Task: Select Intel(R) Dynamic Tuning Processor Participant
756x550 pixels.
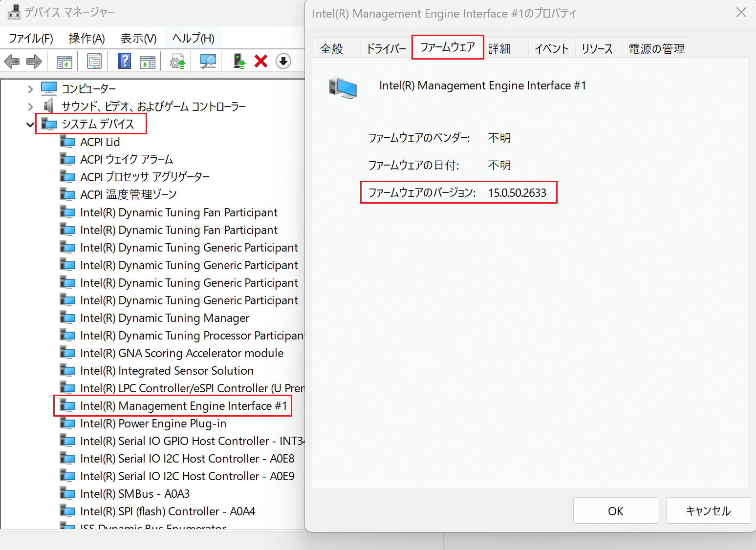Action: [x=192, y=335]
